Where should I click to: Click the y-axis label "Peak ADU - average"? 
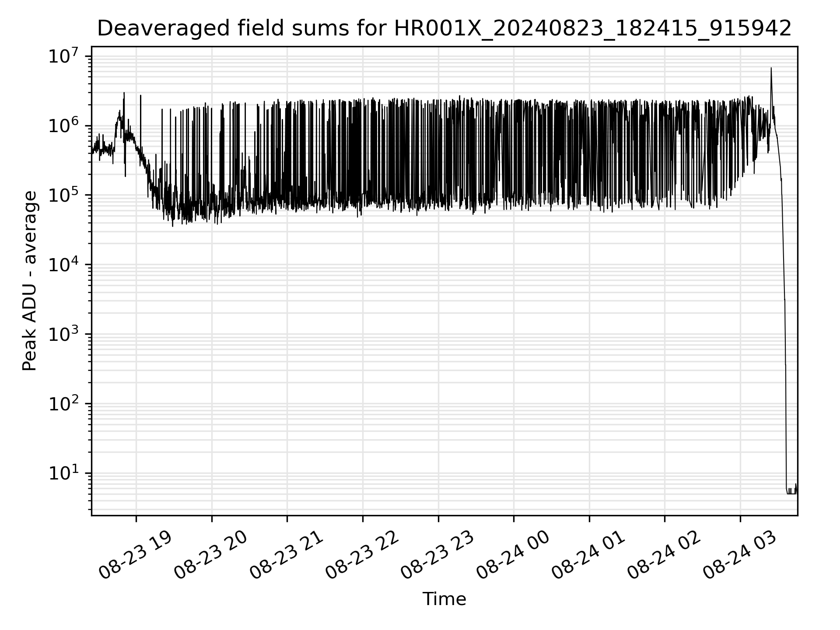click(29, 280)
